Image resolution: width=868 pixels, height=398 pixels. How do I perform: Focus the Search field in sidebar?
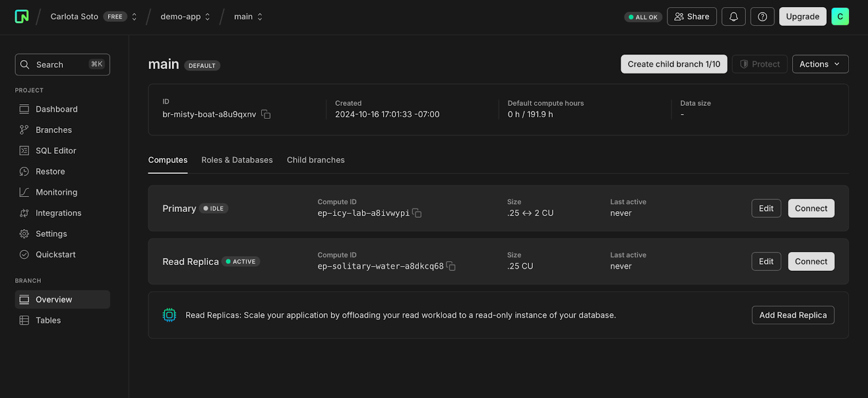62,65
